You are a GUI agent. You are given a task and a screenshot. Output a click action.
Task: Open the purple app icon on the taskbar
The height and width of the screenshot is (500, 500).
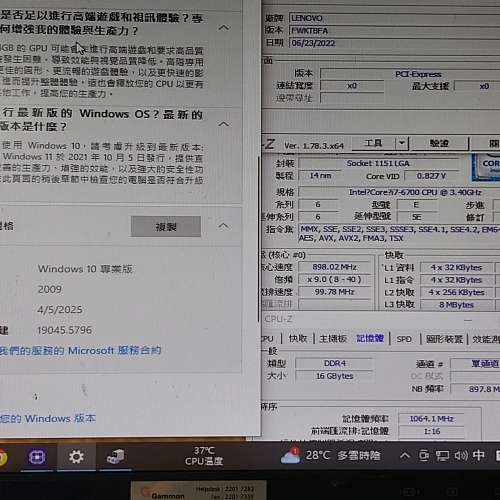point(37,457)
